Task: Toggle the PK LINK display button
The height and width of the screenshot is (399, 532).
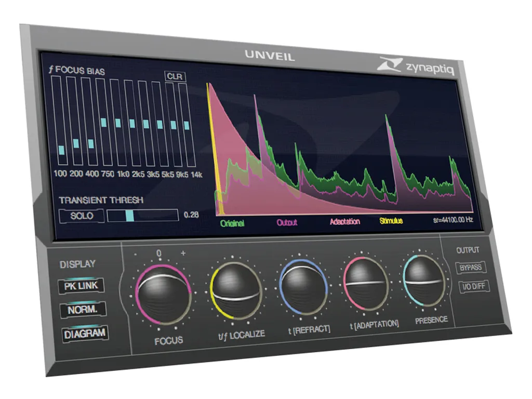Action: pos(81,286)
